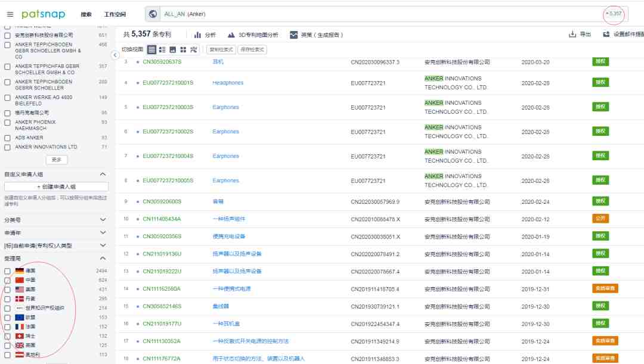The width and height of the screenshot is (644, 364).
Task: Click the US flag in 受理局 list
Action: tap(20, 290)
